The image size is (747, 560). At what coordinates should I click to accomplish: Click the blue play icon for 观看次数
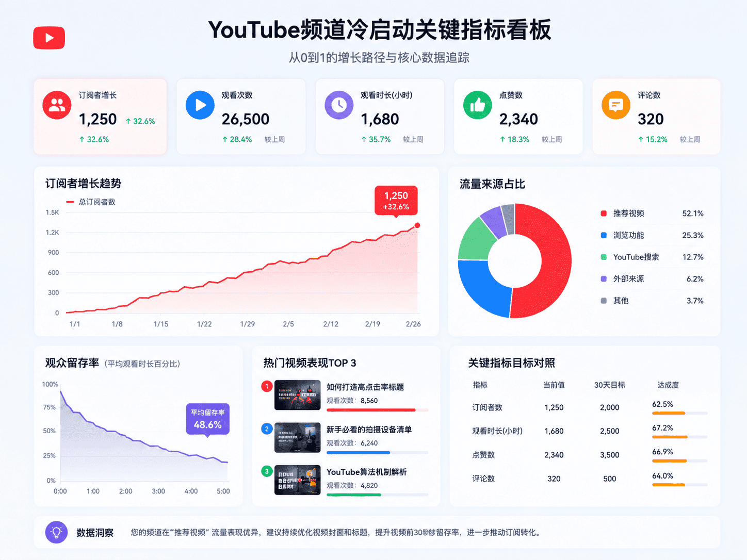pos(200,105)
